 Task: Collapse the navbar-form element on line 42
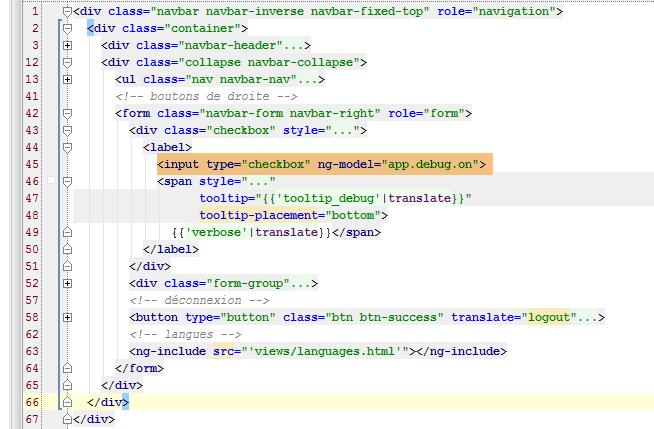click(x=67, y=113)
